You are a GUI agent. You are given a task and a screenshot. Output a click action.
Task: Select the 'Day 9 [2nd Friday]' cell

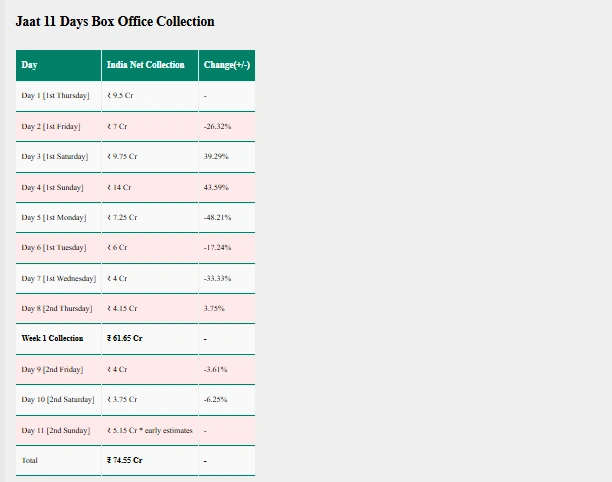pos(59,370)
